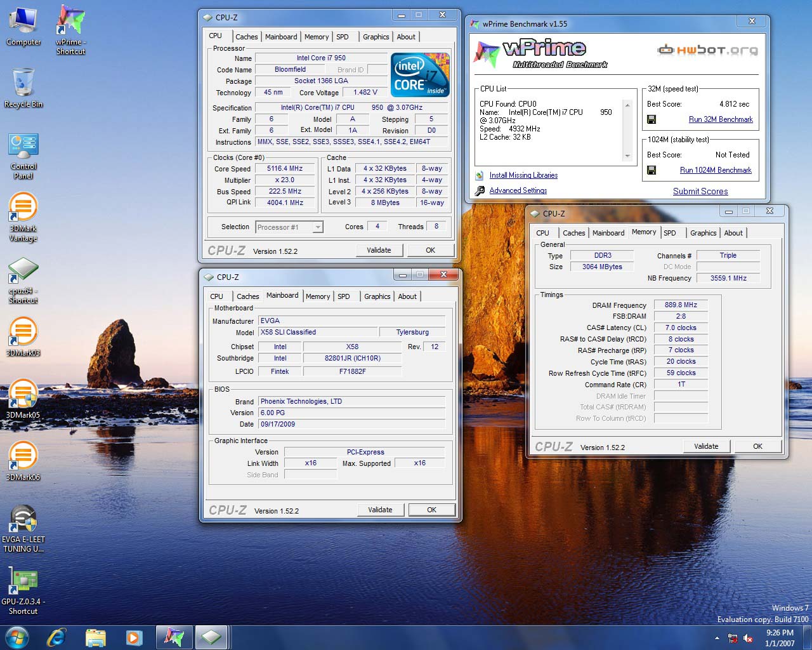Click the Intel Core i7 950 name field

[321, 58]
